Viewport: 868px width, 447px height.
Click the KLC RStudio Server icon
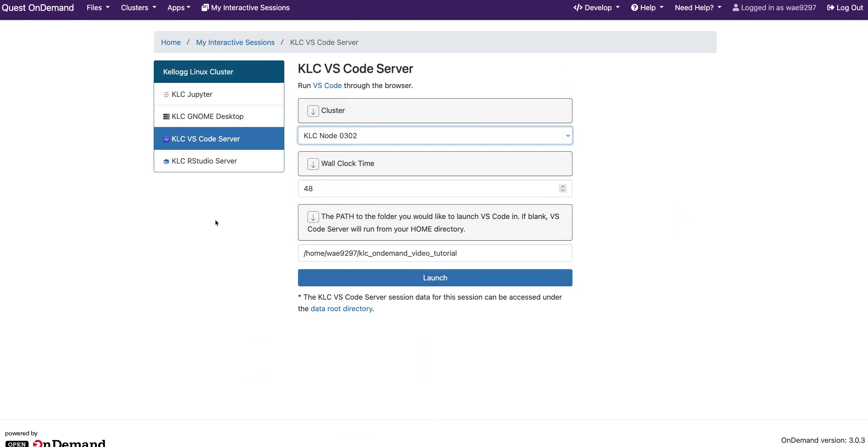166,161
